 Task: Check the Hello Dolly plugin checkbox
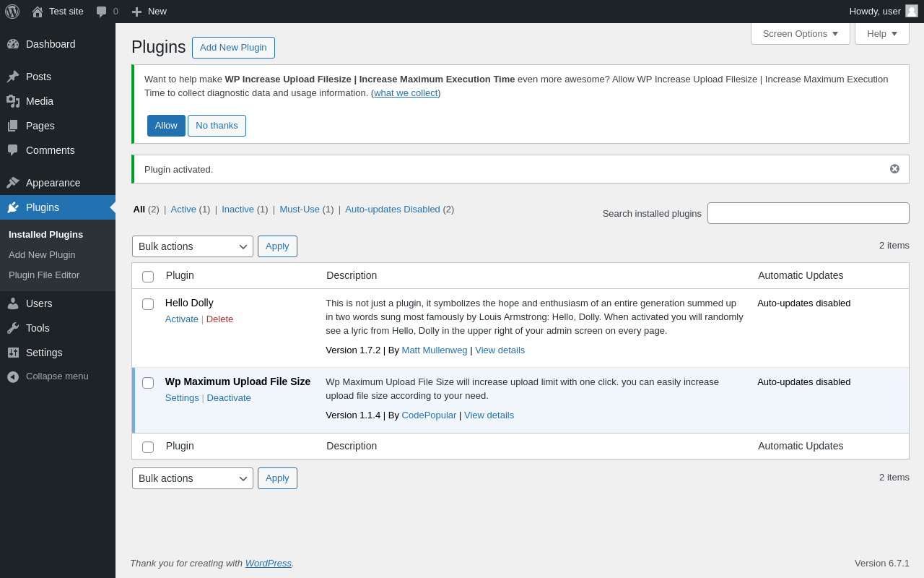[148, 304]
